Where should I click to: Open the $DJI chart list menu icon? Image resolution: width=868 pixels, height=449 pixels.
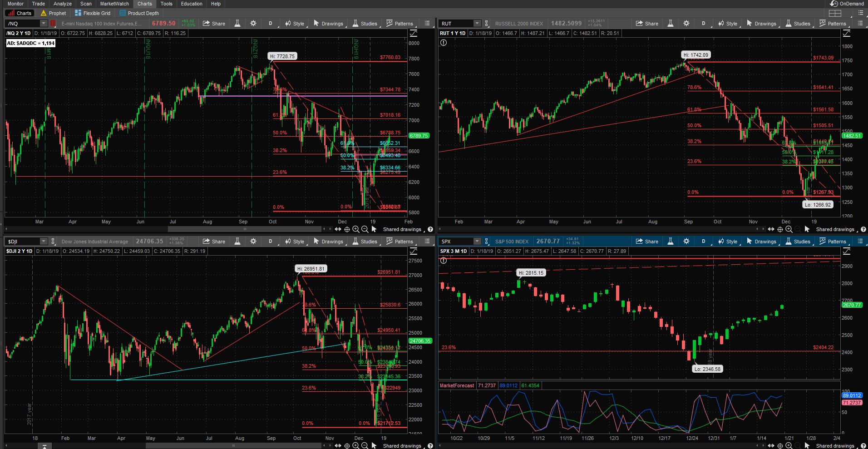click(x=427, y=242)
